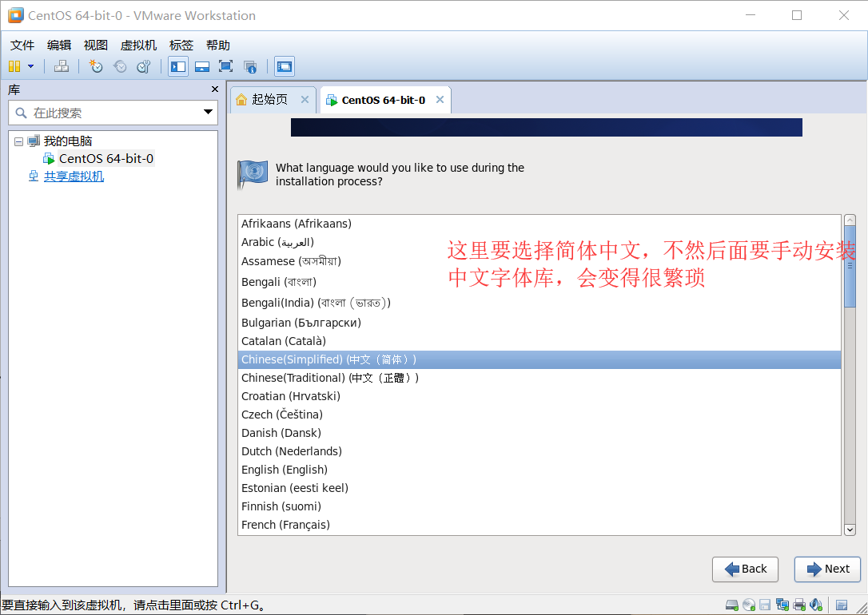Click the language list scrollbar thumb
Viewport: 868px width, 615px height.
tap(850, 266)
